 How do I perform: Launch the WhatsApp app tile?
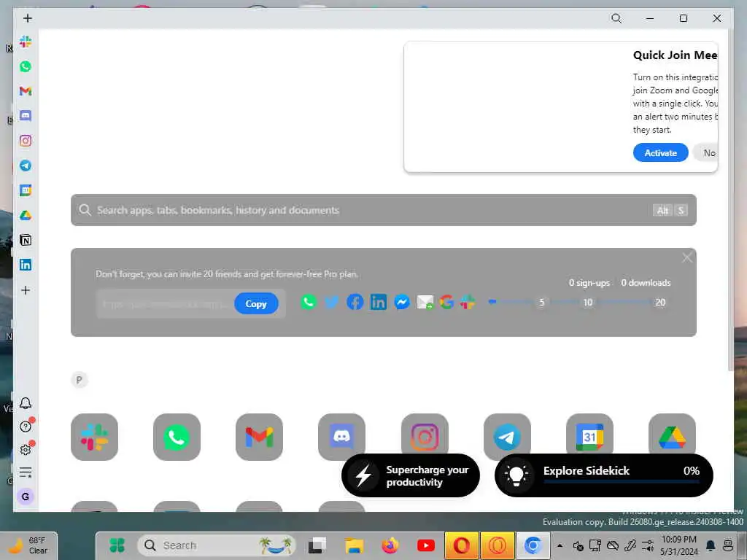177,437
